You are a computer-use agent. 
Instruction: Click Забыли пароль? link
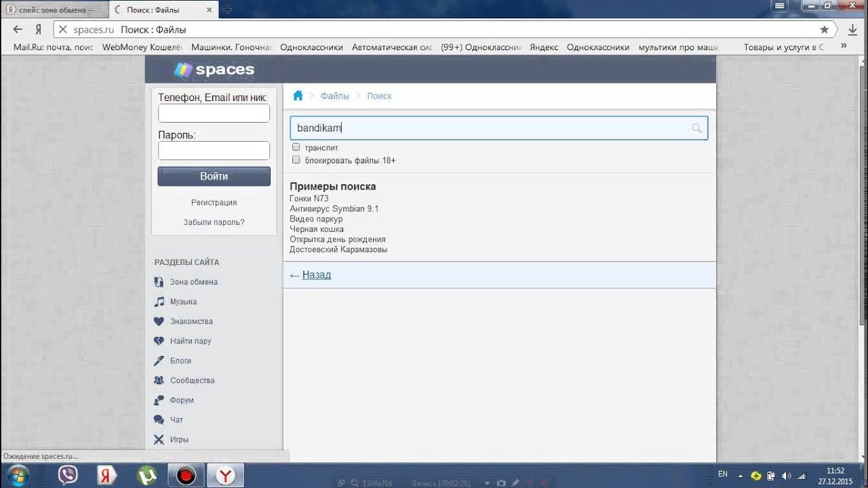[x=214, y=222]
